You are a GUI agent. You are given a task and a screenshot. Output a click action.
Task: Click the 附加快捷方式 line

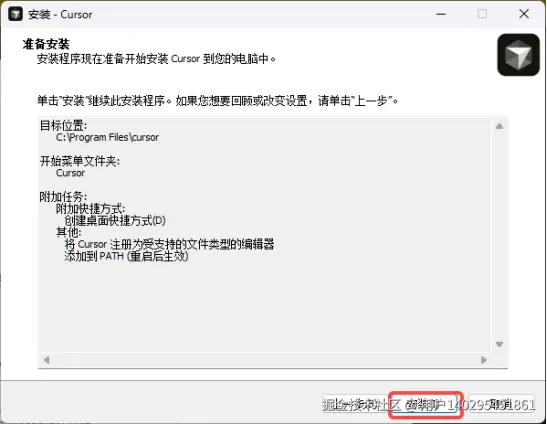coord(90,209)
